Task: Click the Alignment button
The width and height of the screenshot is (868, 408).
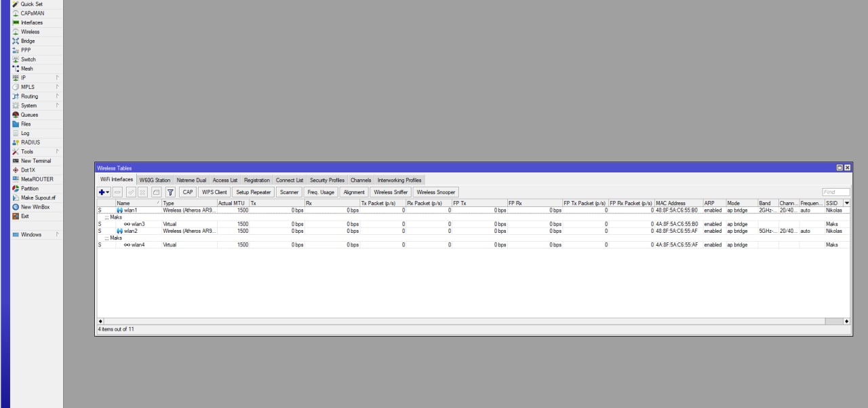Action: point(354,192)
